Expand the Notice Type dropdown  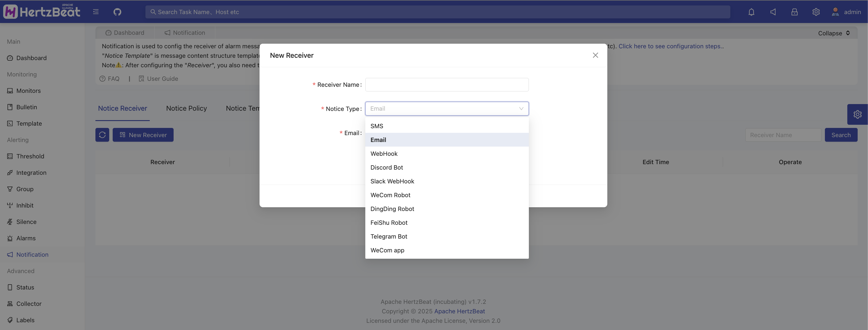click(x=446, y=109)
